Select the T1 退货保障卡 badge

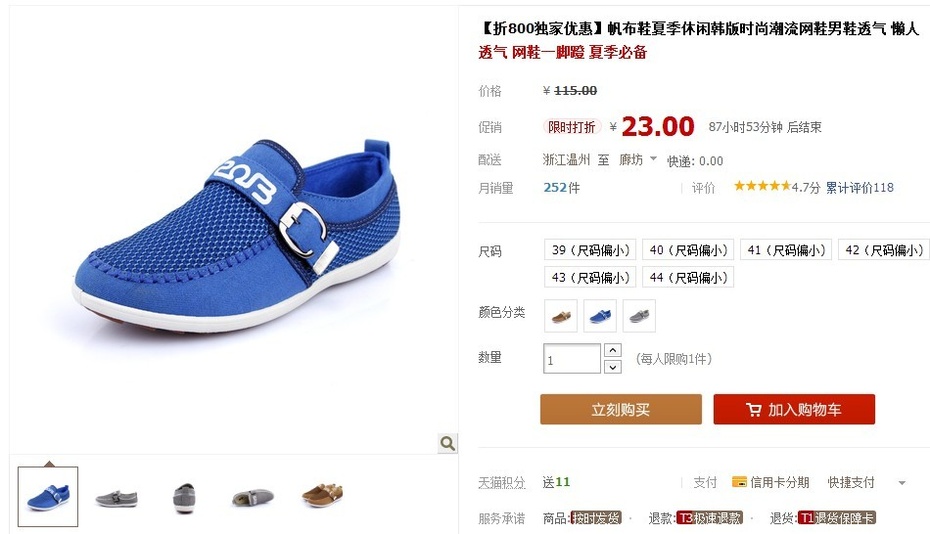pos(837,518)
